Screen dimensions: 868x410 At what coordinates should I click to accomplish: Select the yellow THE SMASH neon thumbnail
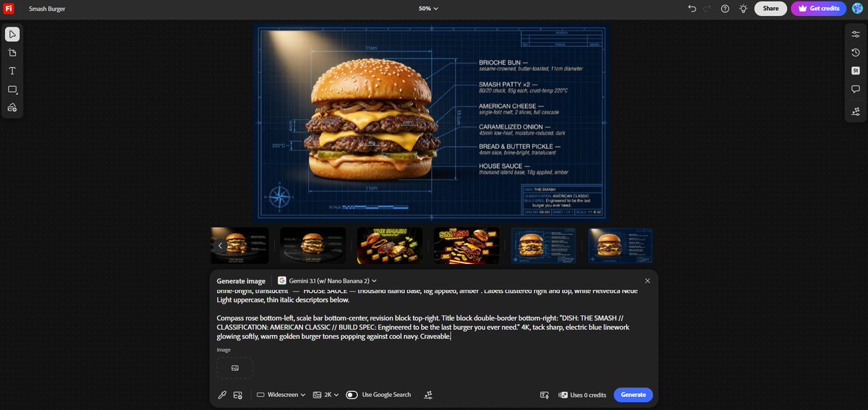[x=389, y=246]
